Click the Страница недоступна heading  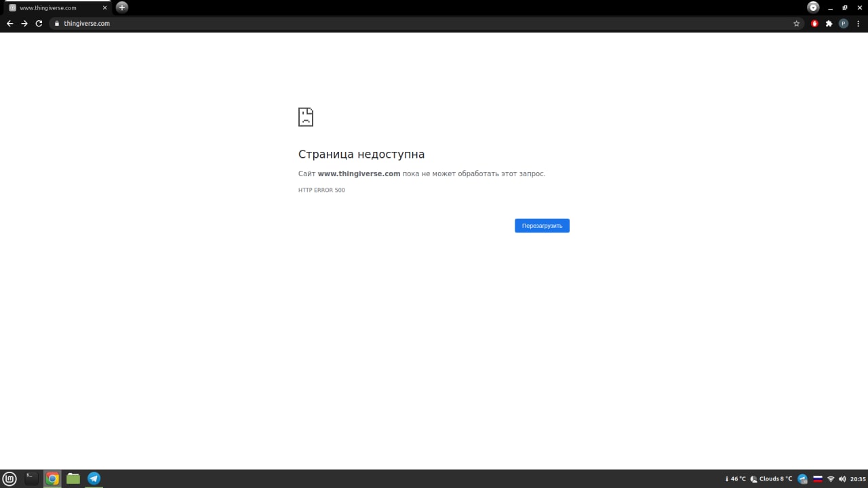click(x=361, y=154)
